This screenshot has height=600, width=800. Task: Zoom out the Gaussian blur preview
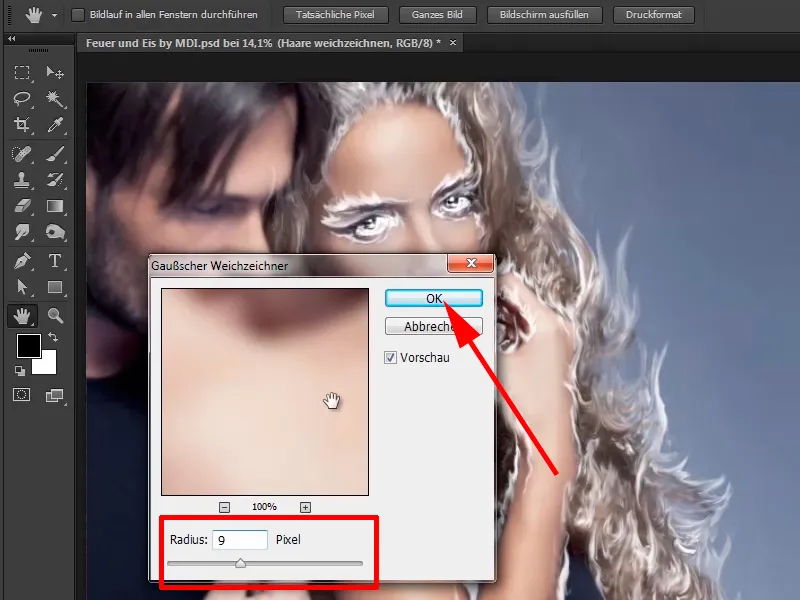click(224, 507)
